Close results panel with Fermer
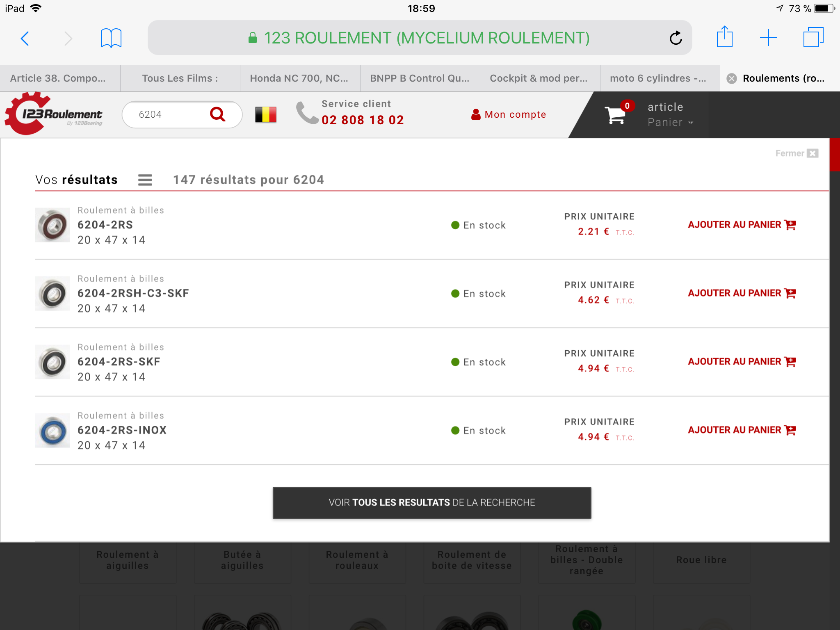Viewport: 840px width, 630px height. [797, 153]
